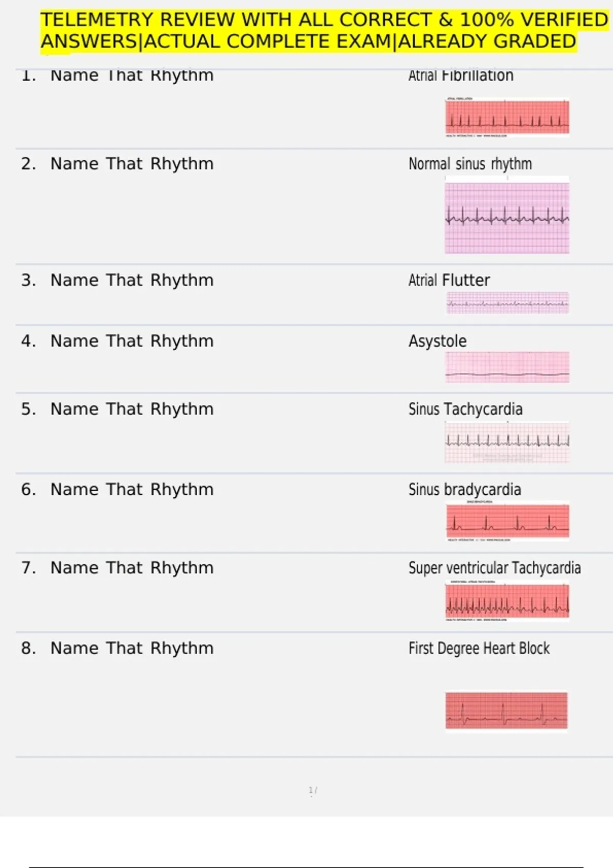Screen dimensions: 613x868
Task: Select the "Sinus Tachycardia" answer label
Action: tap(465, 409)
